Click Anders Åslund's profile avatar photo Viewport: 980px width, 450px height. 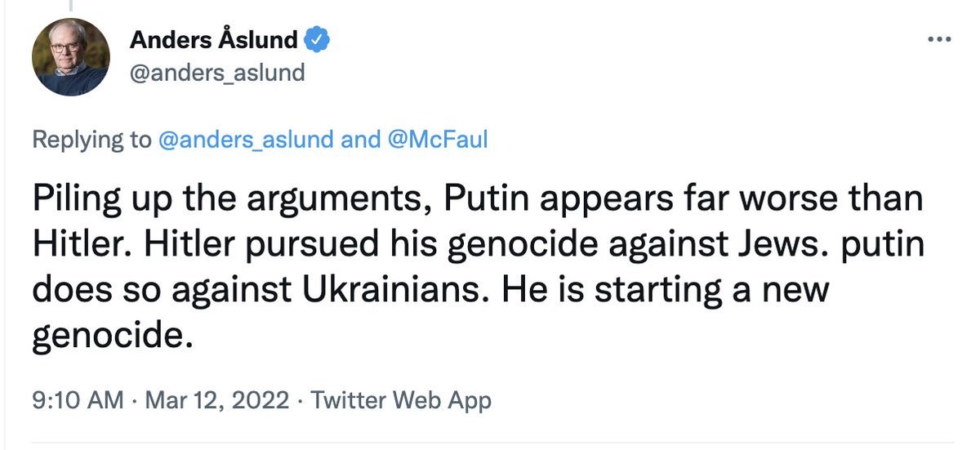70,56
